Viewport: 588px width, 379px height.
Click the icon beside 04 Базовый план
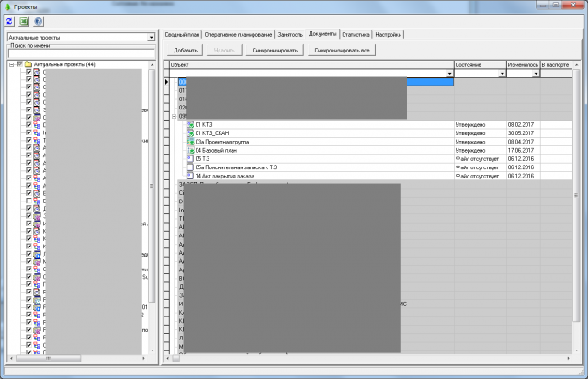190,150
